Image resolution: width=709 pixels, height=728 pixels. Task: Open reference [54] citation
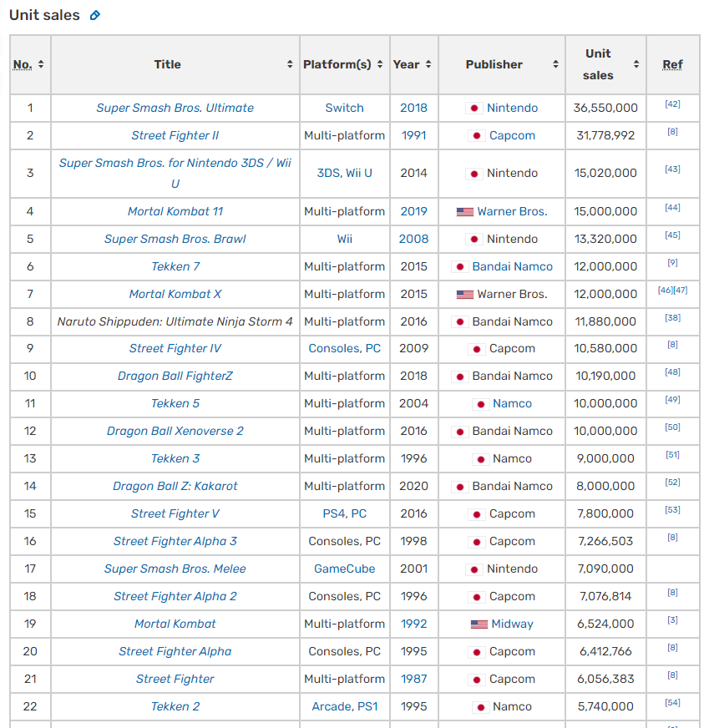click(672, 702)
